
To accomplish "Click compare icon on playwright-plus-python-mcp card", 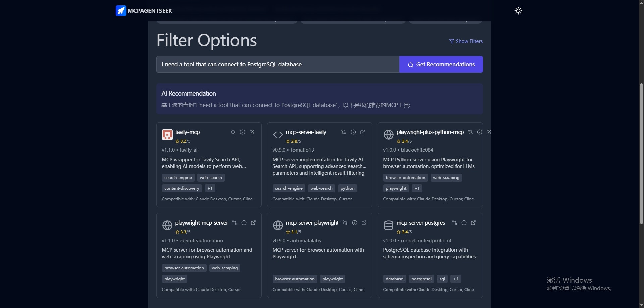I will click(x=470, y=132).
